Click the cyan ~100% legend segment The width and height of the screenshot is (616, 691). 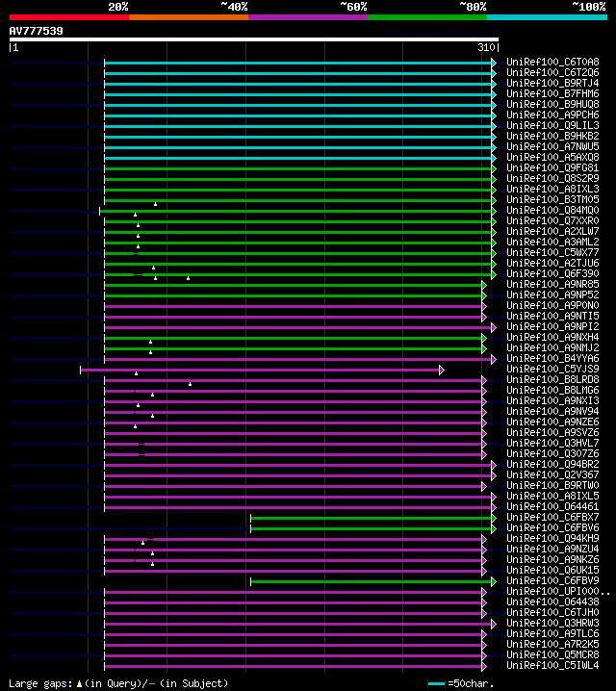[548, 17]
